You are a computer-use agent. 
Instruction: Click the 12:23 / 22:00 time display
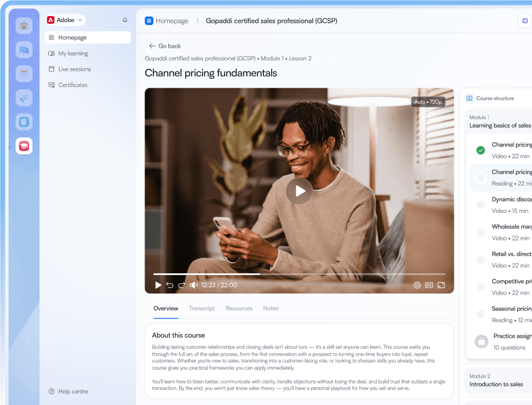219,285
